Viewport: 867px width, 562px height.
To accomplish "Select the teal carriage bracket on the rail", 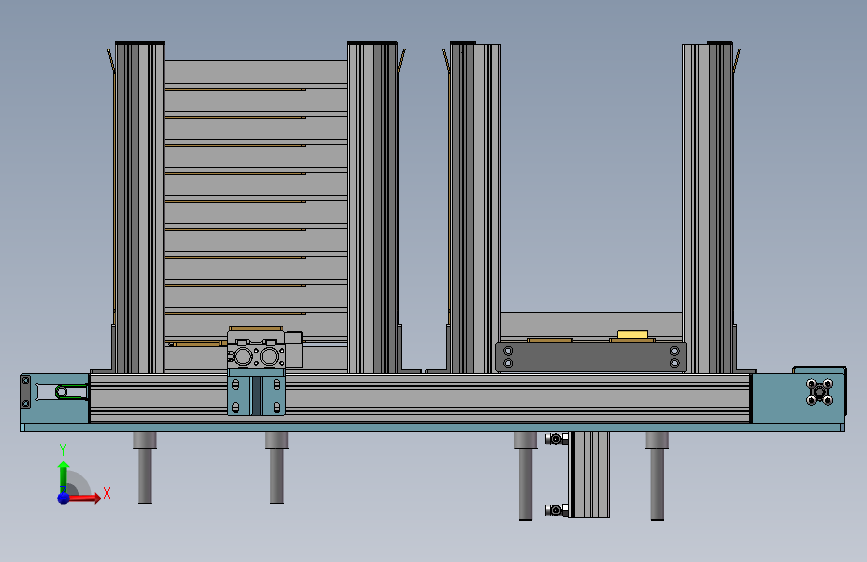I will click(x=257, y=392).
